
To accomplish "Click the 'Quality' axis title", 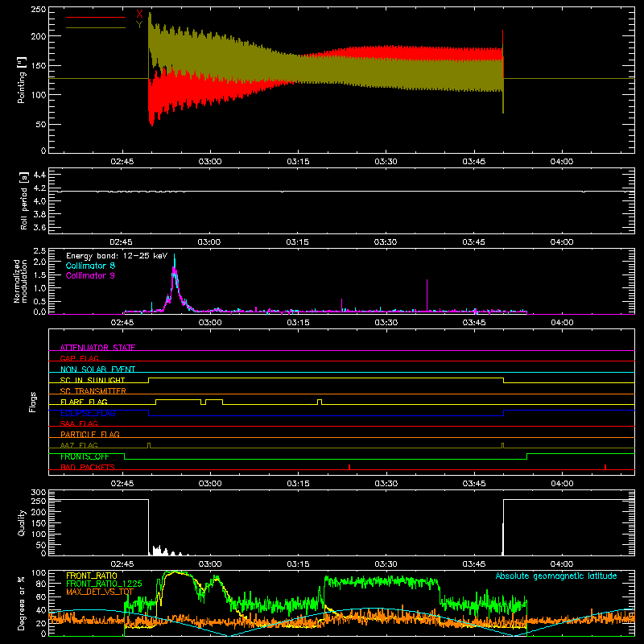I will click(x=22, y=522).
